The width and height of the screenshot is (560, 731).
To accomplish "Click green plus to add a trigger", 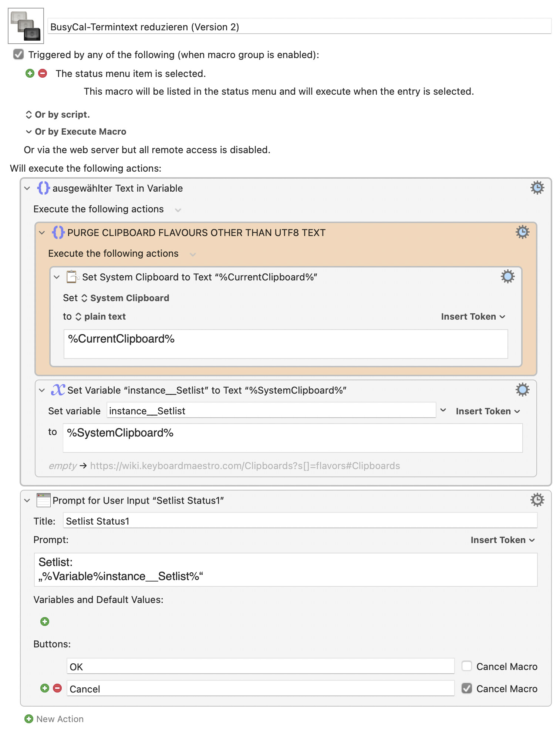I will click(x=30, y=73).
